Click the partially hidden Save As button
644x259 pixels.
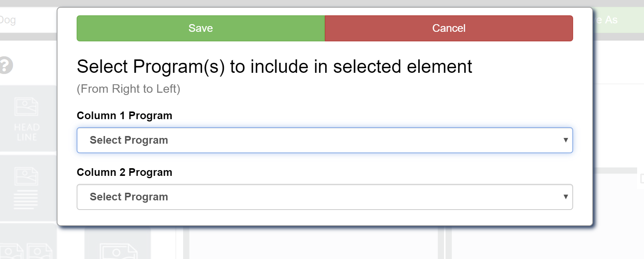click(619, 20)
